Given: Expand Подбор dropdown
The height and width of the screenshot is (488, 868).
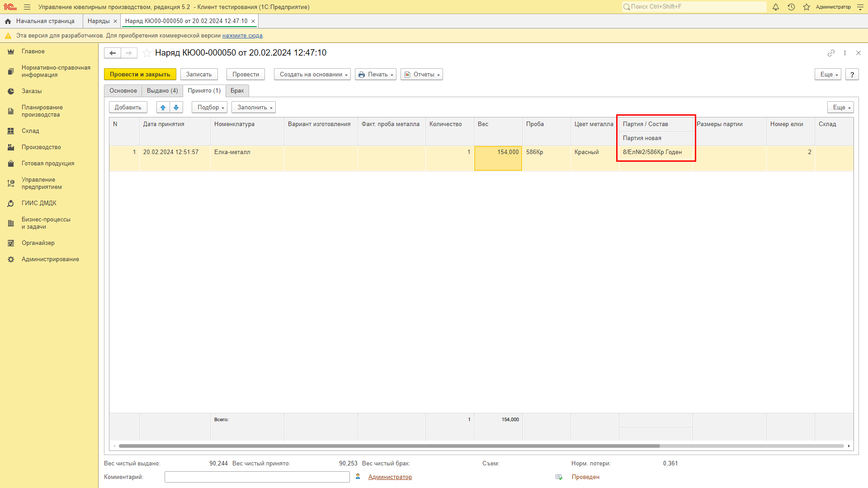Looking at the screenshot, I should click(x=209, y=108).
